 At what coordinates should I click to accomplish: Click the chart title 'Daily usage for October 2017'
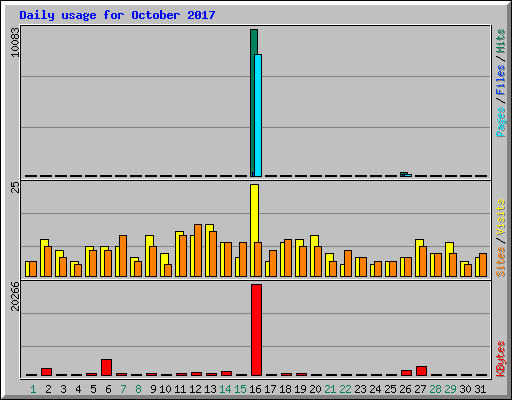[117, 15]
